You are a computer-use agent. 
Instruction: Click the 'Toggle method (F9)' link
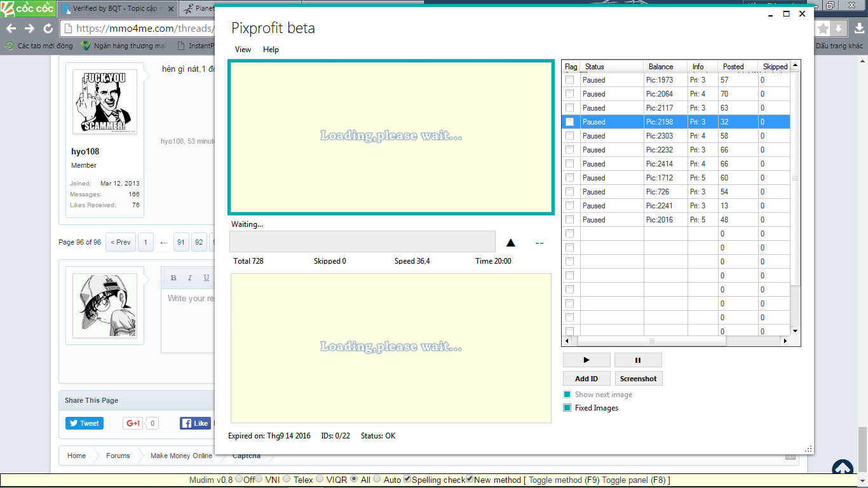pyautogui.click(x=564, y=480)
